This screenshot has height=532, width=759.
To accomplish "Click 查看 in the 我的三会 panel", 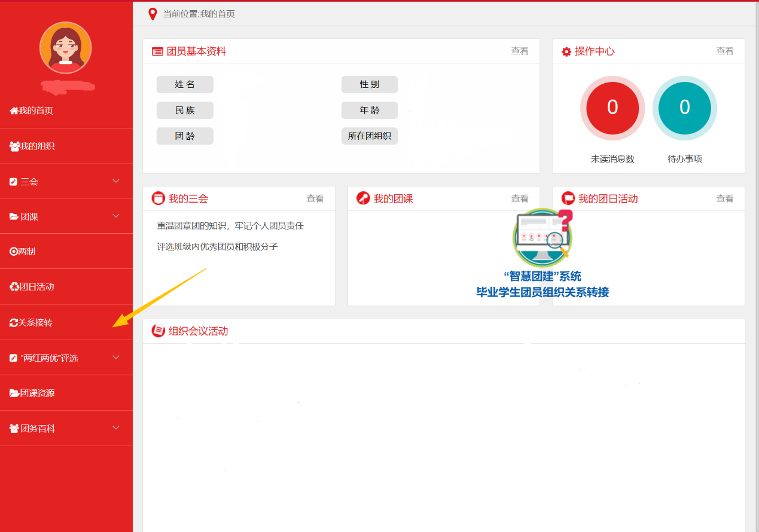I will point(315,198).
